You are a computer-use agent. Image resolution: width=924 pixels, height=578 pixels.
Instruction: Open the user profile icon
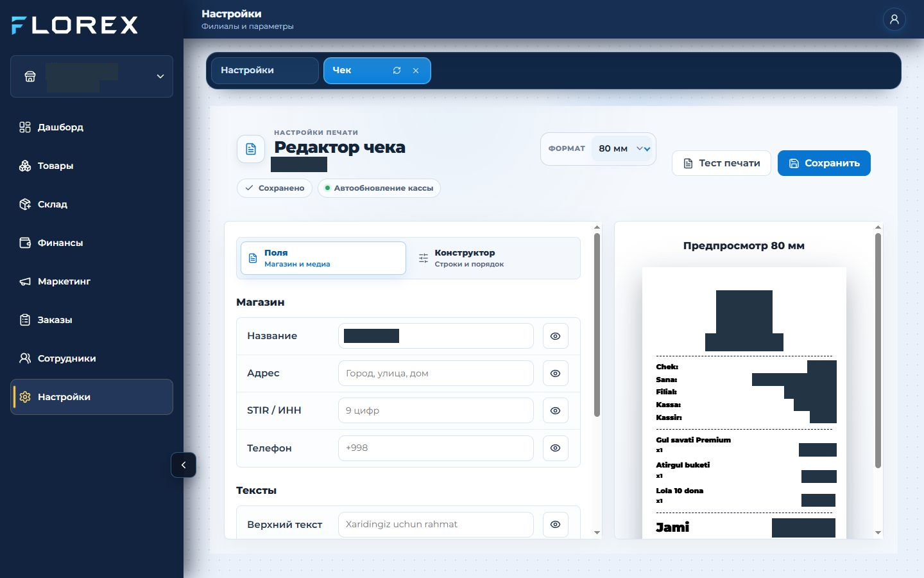pyautogui.click(x=894, y=19)
